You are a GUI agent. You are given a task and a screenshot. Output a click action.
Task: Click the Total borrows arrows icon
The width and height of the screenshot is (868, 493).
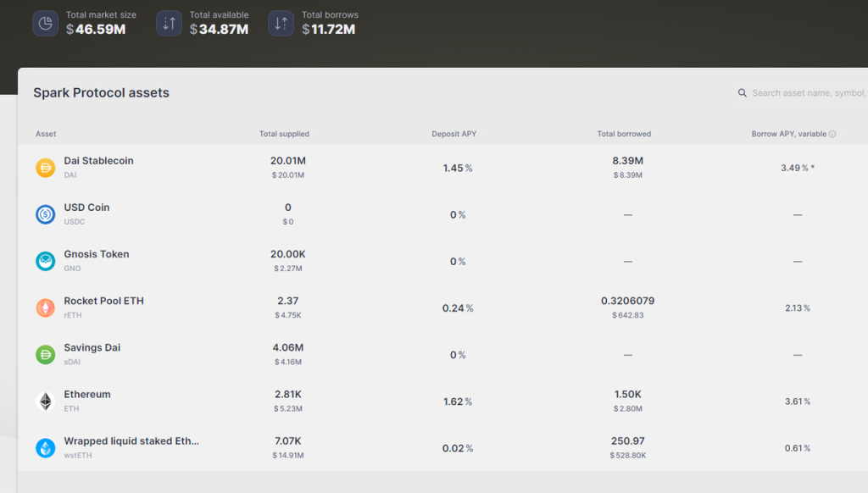(281, 23)
